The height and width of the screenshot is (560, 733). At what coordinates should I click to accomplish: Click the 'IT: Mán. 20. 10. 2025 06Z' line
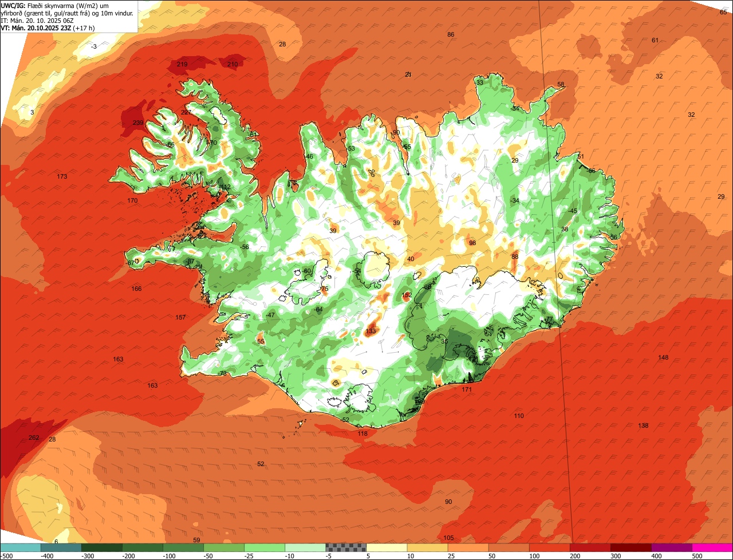37,20
